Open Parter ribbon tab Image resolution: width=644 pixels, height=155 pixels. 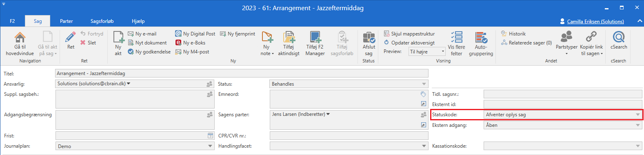tap(67, 21)
